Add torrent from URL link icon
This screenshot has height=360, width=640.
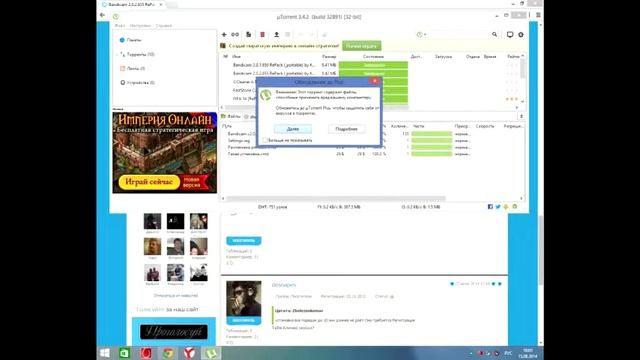(x=235, y=35)
